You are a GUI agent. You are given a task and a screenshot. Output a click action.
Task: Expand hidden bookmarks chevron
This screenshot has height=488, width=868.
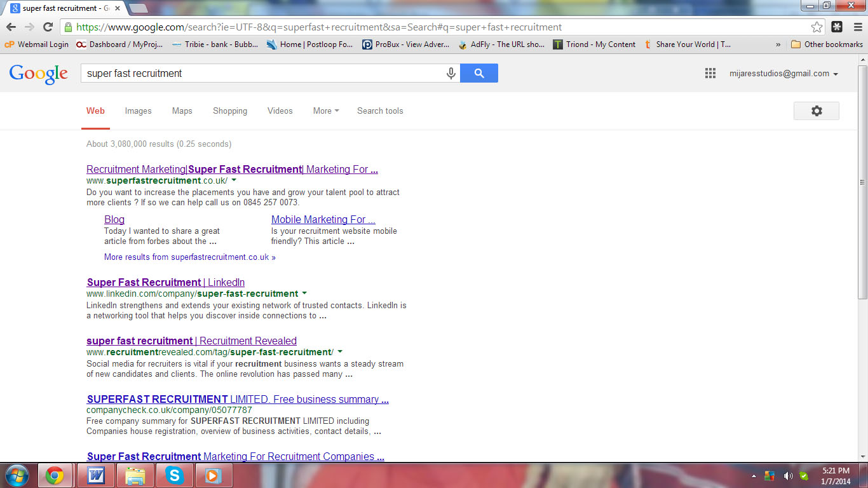[x=778, y=44]
